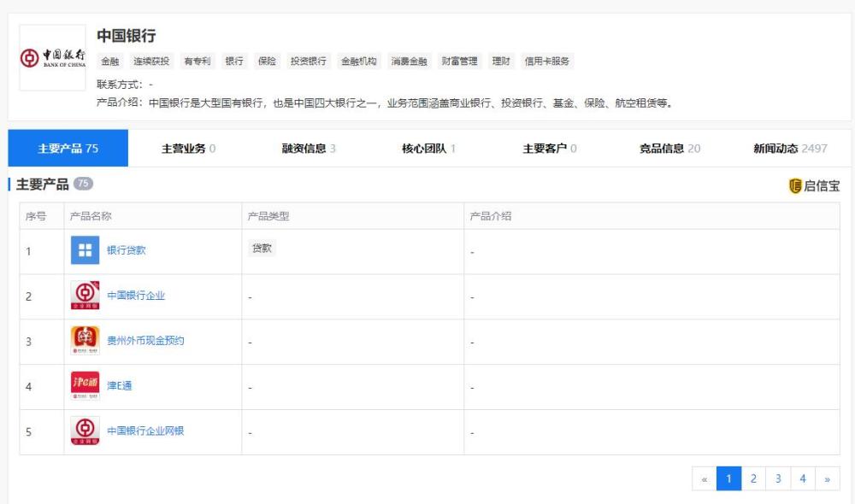The image size is (855, 504).
Task: Click the 消费金融 tag
Action: (x=409, y=61)
